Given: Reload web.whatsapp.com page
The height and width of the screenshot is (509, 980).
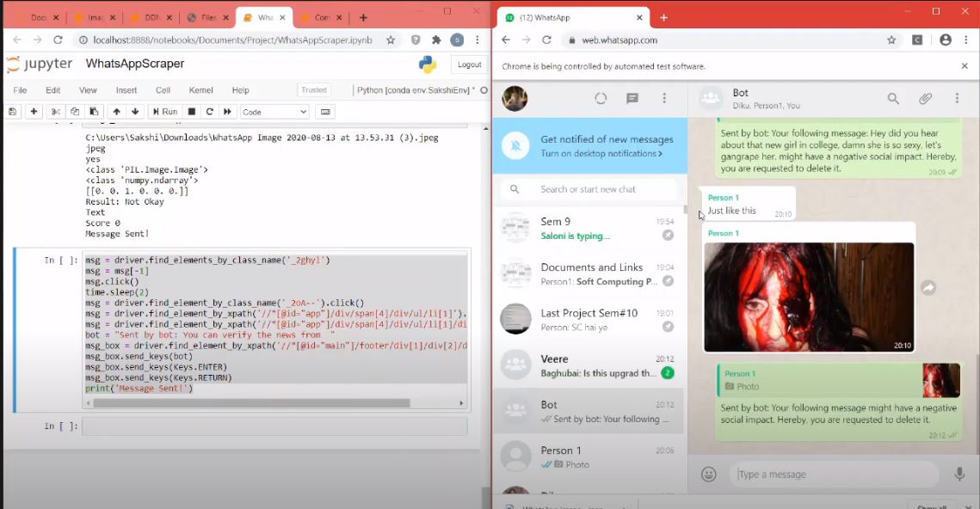Looking at the screenshot, I should (547, 40).
